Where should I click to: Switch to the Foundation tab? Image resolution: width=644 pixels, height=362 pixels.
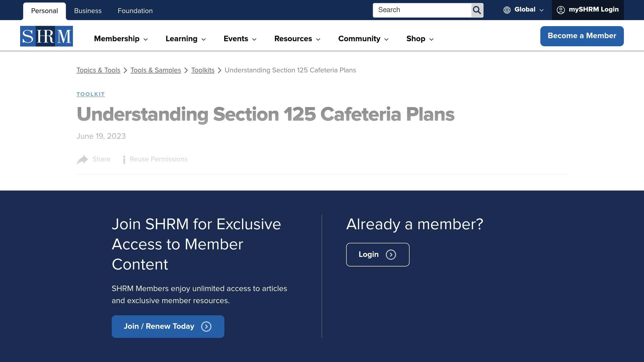[135, 11]
